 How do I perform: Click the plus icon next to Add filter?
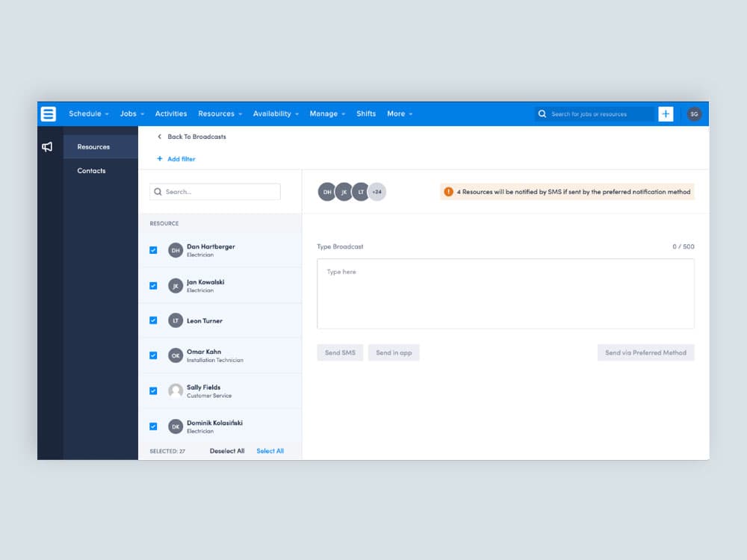160,158
